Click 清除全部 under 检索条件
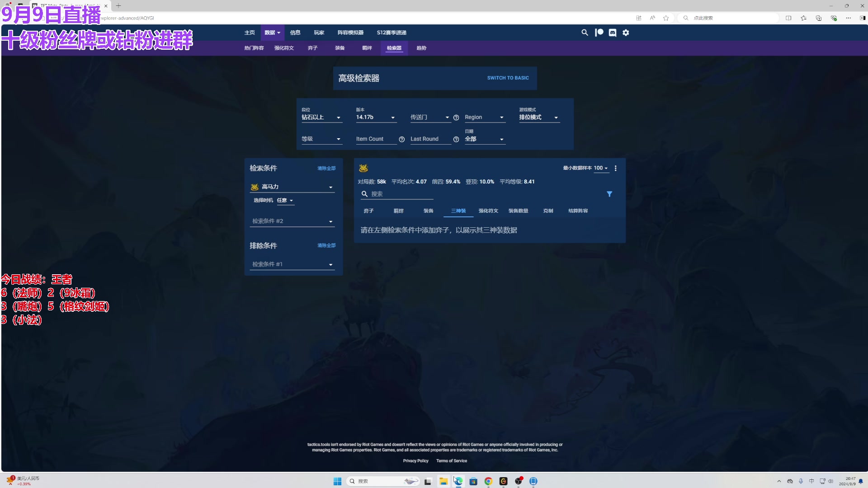868x488 pixels. point(326,168)
